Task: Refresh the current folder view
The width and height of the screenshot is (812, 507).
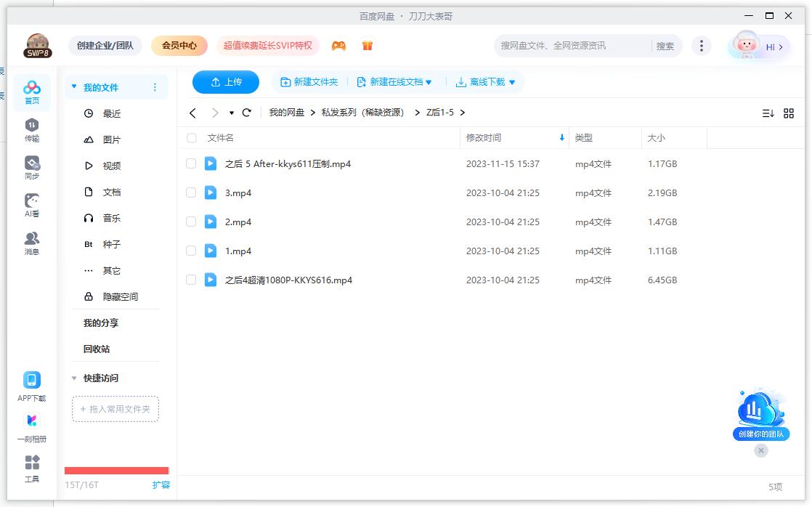Action: point(246,113)
